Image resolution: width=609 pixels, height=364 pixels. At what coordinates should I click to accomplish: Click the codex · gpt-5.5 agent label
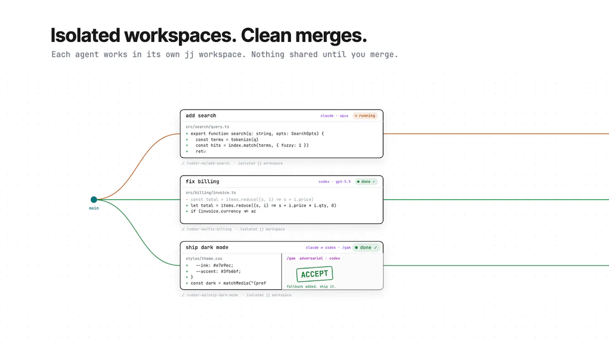click(335, 181)
